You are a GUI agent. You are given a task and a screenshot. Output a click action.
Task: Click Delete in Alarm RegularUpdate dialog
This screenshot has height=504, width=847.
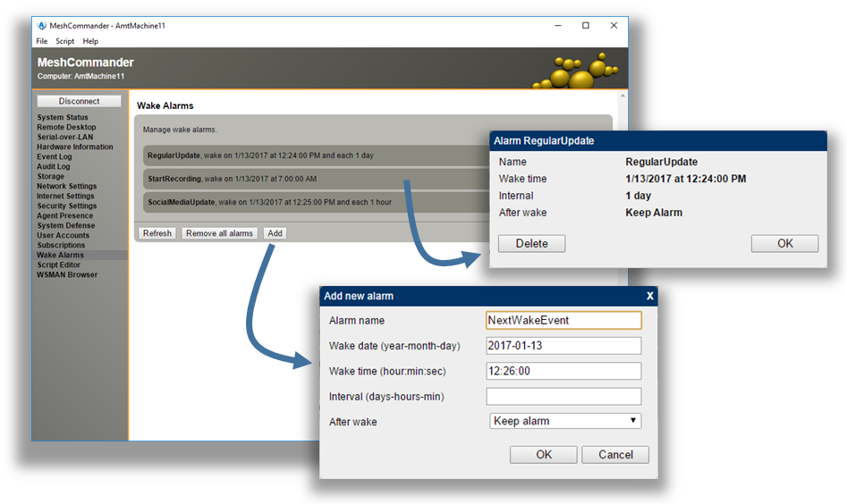pos(531,243)
